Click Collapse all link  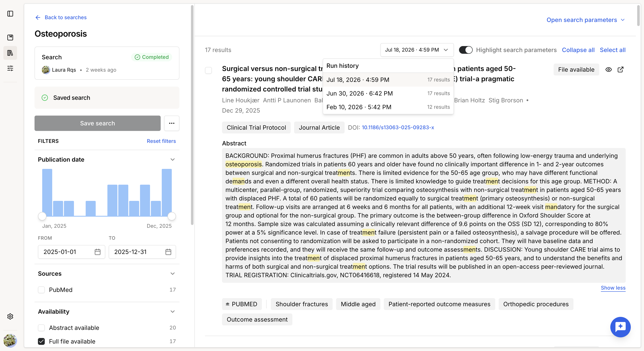[578, 50]
